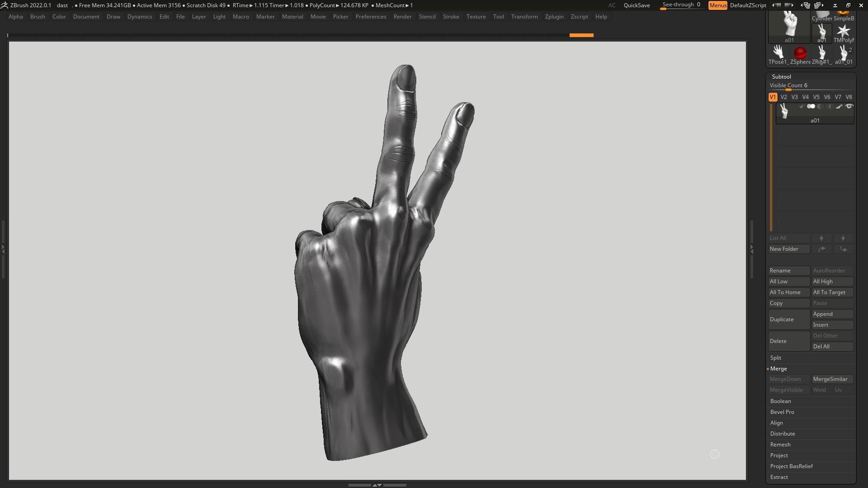
Task: Expand the Project section
Action: pyautogui.click(x=779, y=455)
